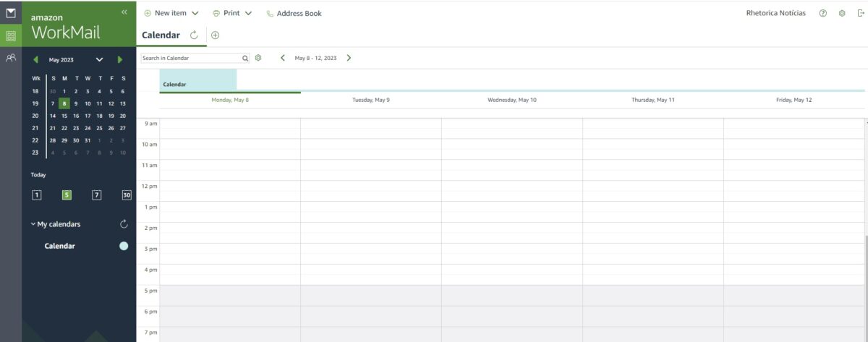Image resolution: width=868 pixels, height=342 pixels.
Task: Open search settings gear beside search box
Action: tap(258, 58)
